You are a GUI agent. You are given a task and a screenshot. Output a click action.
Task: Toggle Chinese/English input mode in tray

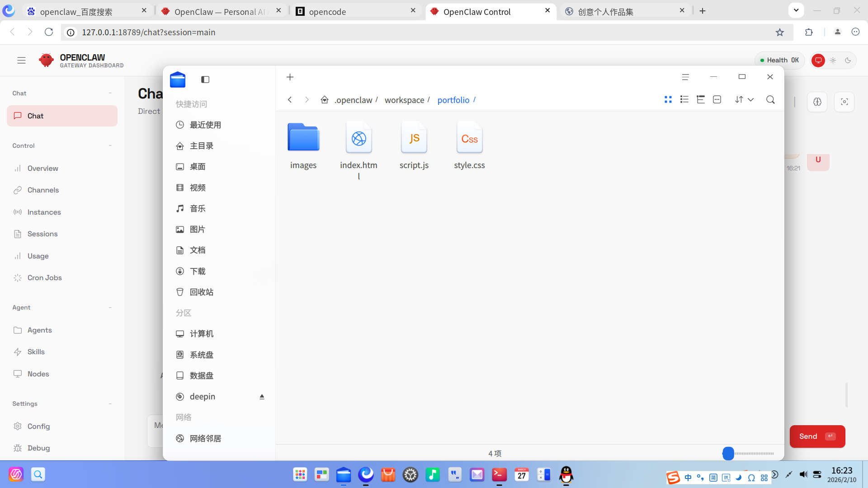(688, 477)
